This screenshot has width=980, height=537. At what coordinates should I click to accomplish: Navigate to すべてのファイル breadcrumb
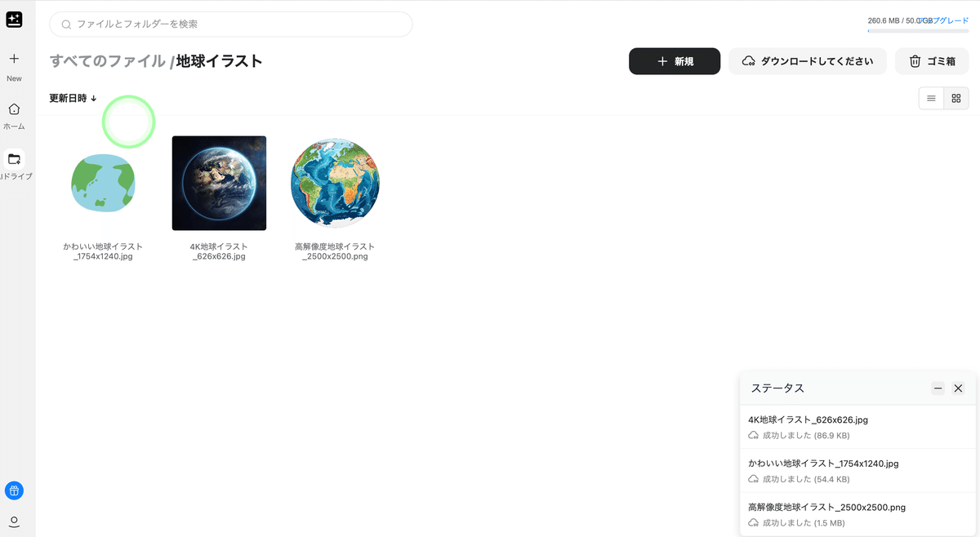point(105,60)
